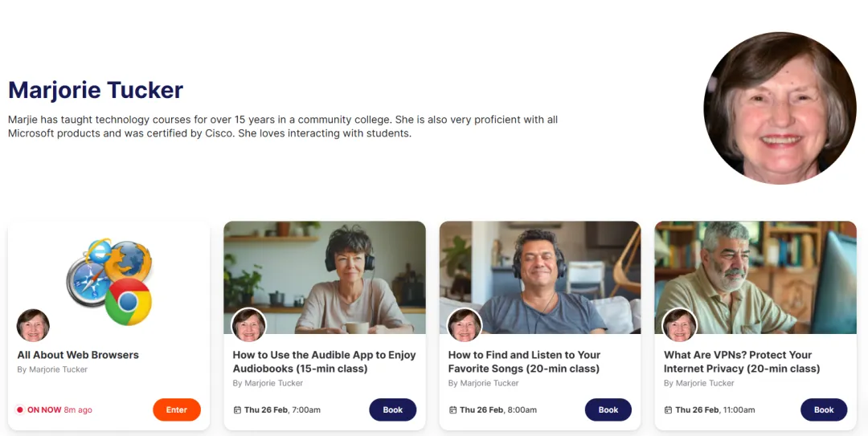868x436 pixels.
Task: Book the VPNs internet privacy class
Action: (824, 410)
